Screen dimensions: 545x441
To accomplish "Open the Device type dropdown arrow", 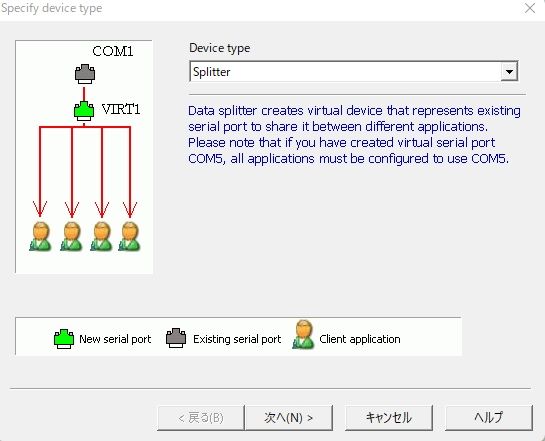I will (x=509, y=72).
